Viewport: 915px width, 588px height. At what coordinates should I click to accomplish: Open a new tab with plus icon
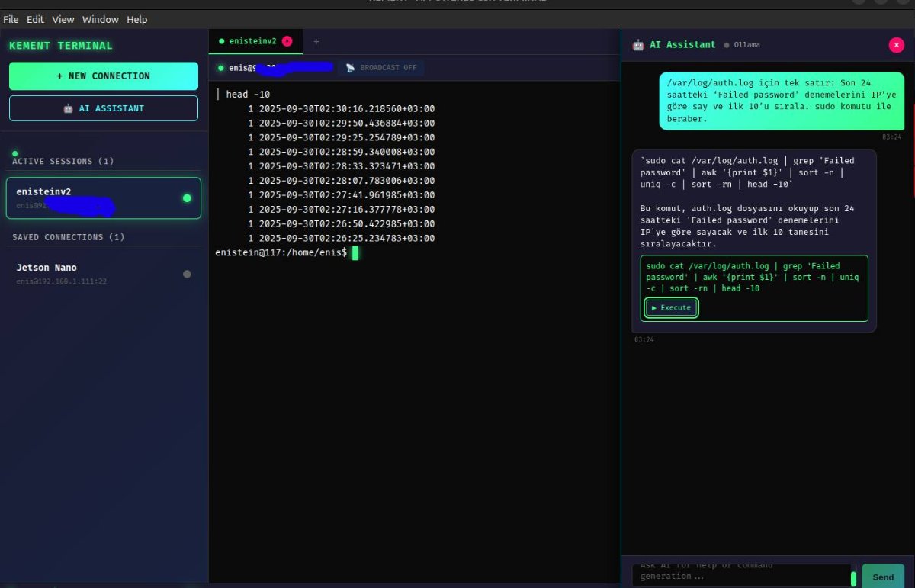pyautogui.click(x=316, y=41)
